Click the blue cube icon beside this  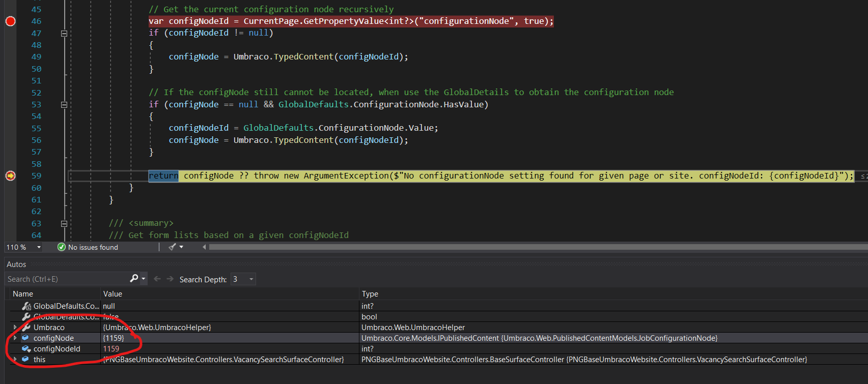tap(25, 359)
